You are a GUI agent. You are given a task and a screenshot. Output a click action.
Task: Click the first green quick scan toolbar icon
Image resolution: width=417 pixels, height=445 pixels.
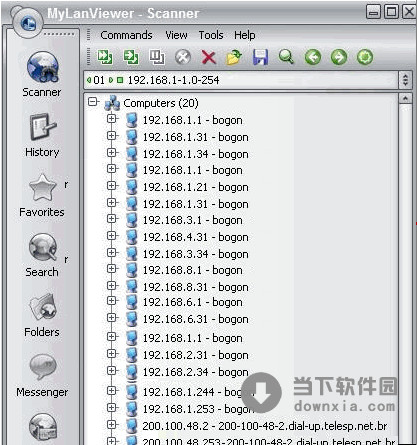coord(105,57)
